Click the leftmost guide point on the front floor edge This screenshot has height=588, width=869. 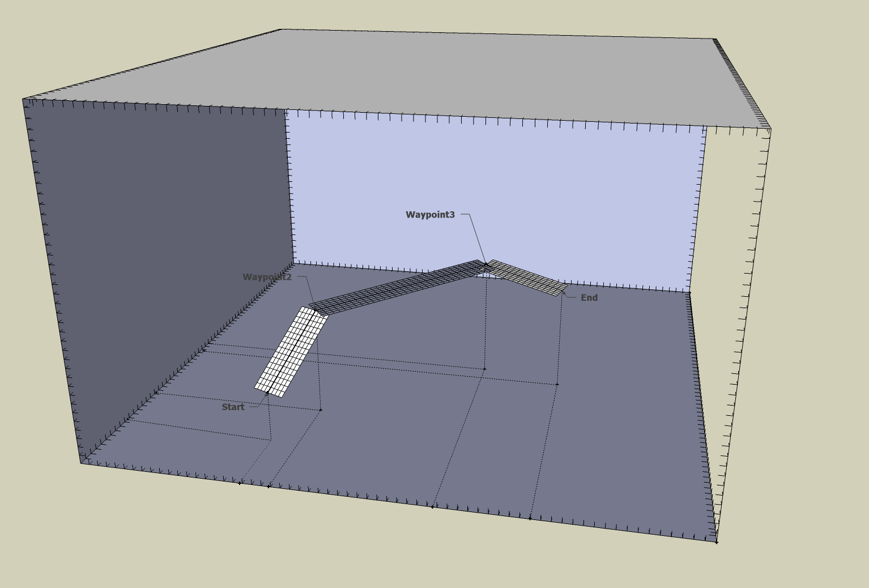click(x=240, y=483)
